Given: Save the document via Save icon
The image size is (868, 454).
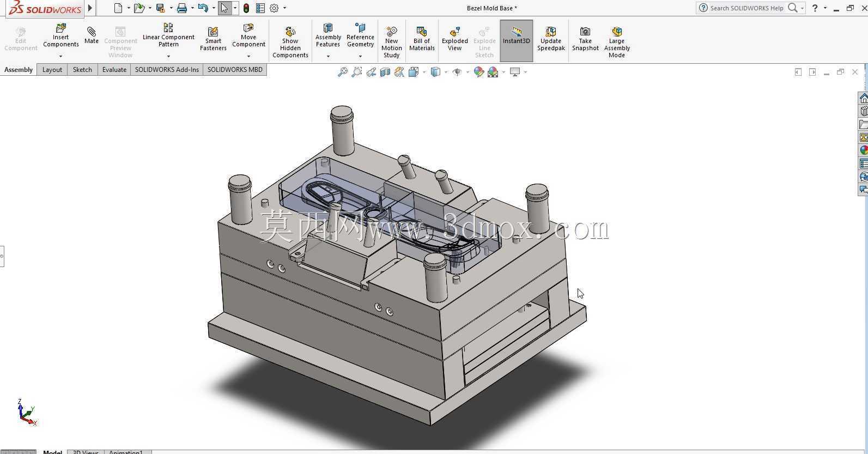Looking at the screenshot, I should pos(160,8).
